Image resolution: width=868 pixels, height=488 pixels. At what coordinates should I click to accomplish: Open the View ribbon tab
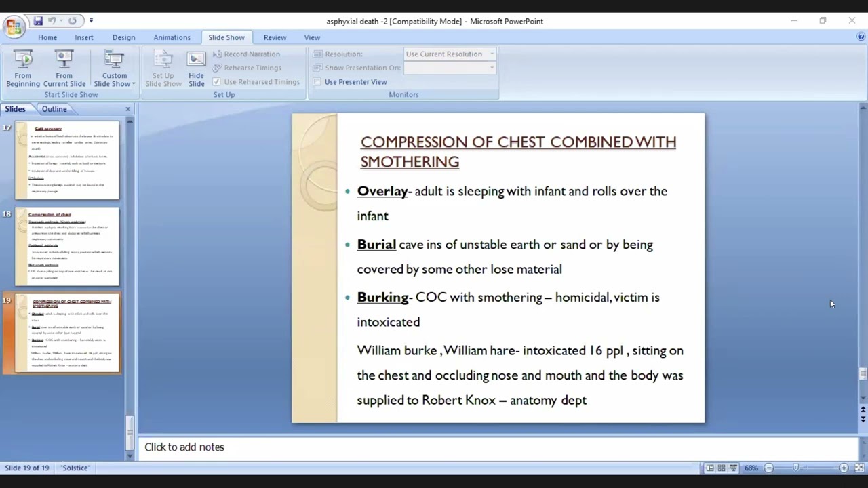pyautogui.click(x=312, y=37)
